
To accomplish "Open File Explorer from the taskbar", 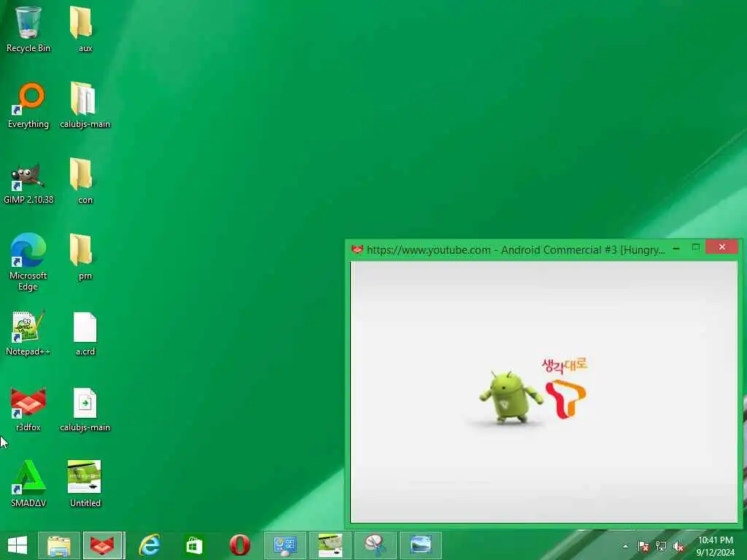I will [58, 545].
